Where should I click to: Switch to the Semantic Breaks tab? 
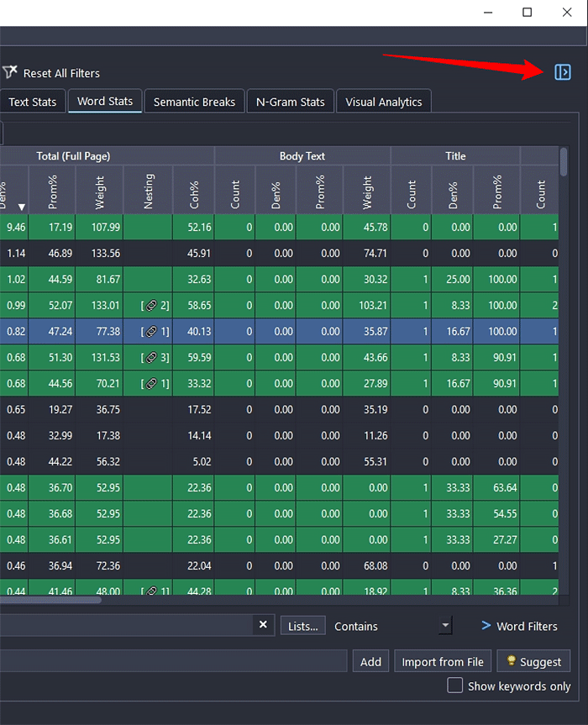[x=194, y=102]
